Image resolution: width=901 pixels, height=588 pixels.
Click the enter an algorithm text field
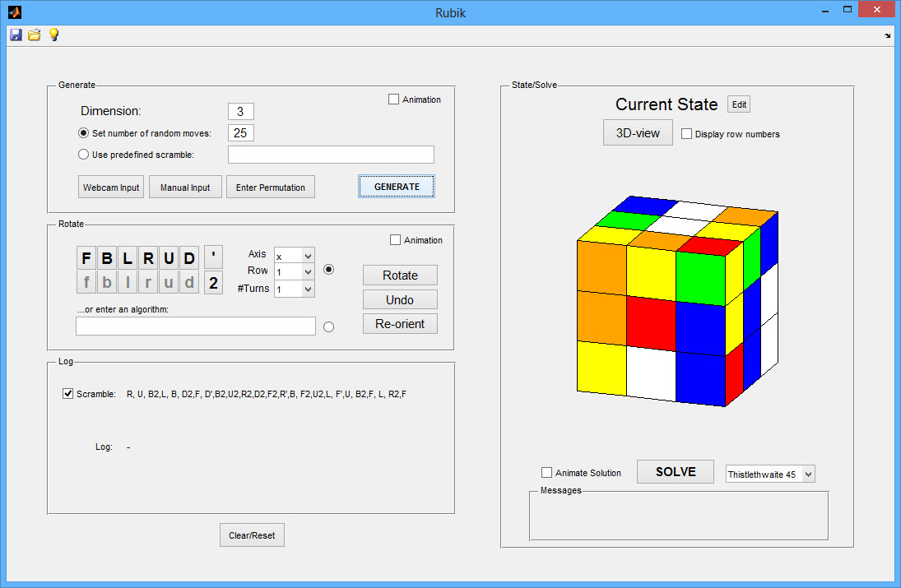click(196, 326)
